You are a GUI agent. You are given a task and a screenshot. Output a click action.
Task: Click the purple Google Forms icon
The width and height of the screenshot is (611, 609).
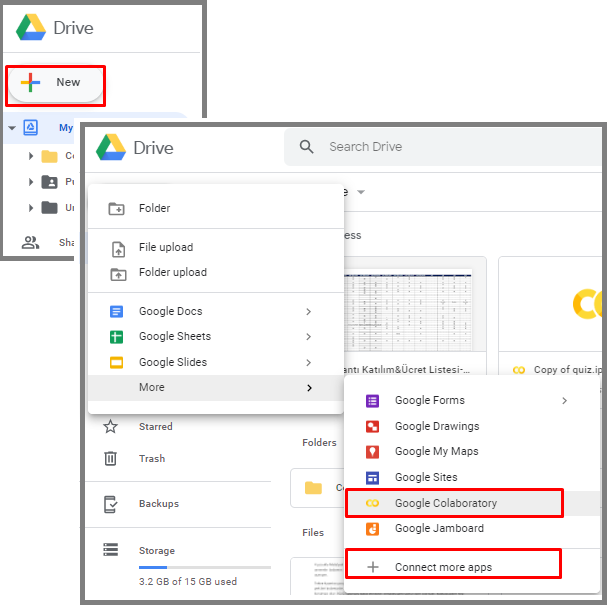(373, 401)
